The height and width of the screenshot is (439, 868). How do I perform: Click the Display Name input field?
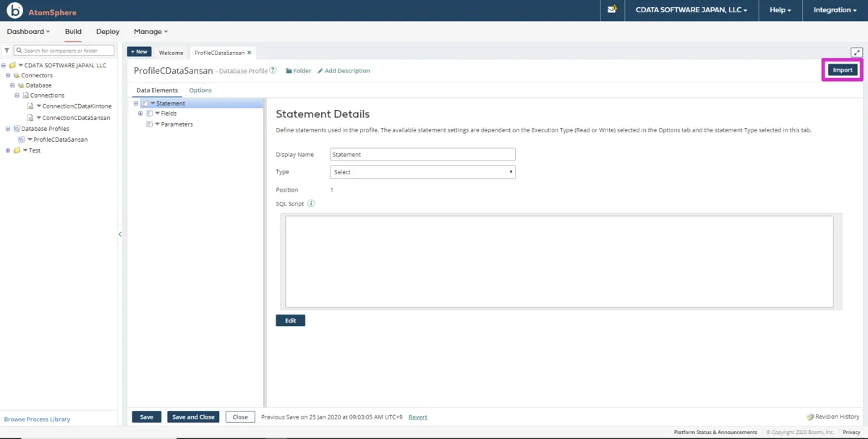pos(422,154)
